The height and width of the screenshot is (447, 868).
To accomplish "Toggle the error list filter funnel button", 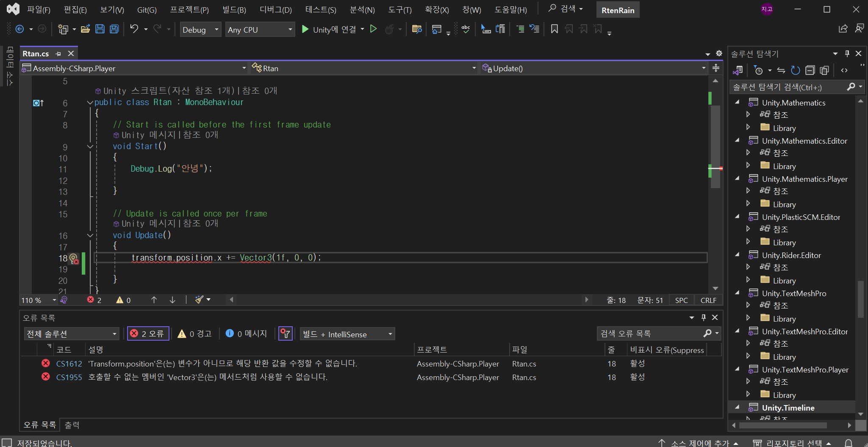I will click(x=286, y=334).
